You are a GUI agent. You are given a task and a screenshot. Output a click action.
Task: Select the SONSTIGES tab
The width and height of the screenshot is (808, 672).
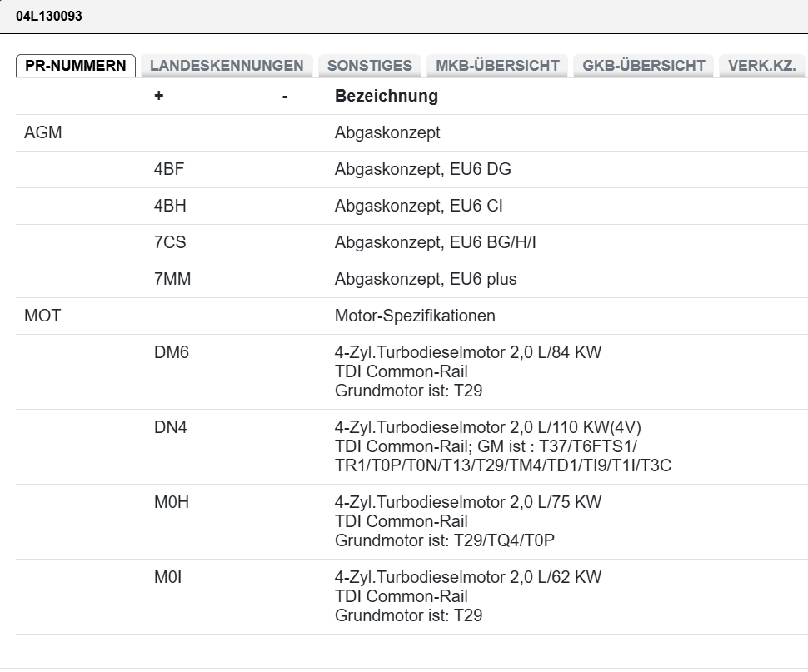click(x=370, y=66)
